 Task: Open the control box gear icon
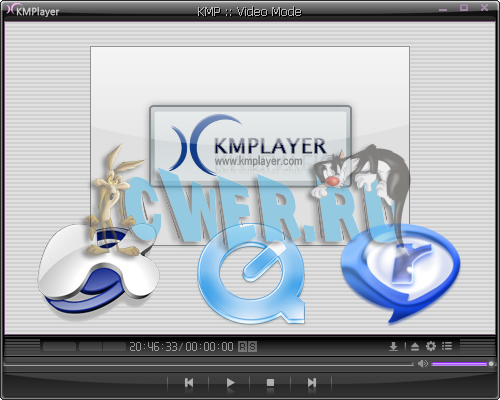[431, 346]
